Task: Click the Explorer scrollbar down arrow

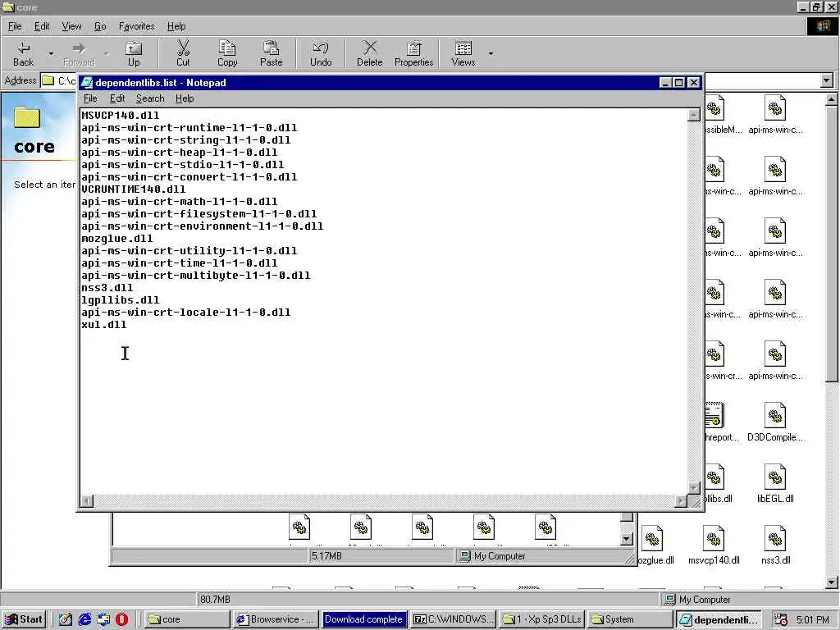Action: click(831, 582)
